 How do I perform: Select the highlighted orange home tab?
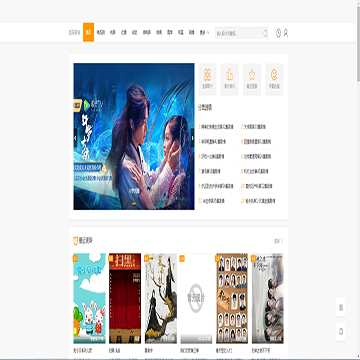[88, 32]
